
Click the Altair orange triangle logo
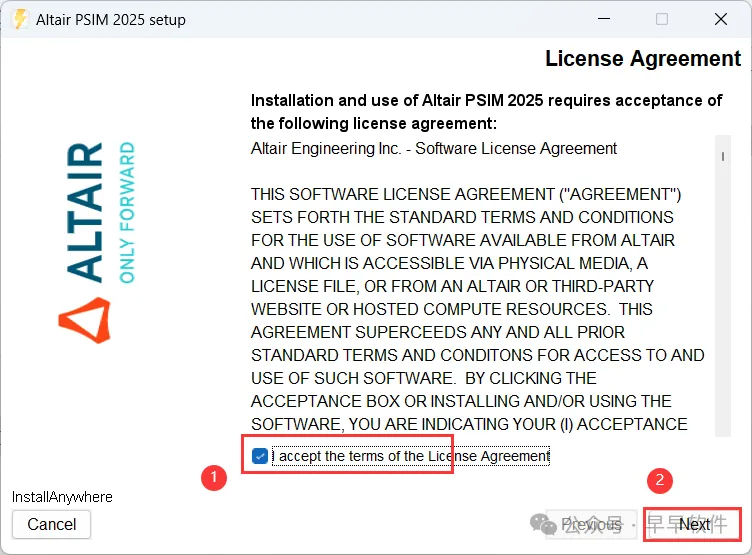coord(85,320)
